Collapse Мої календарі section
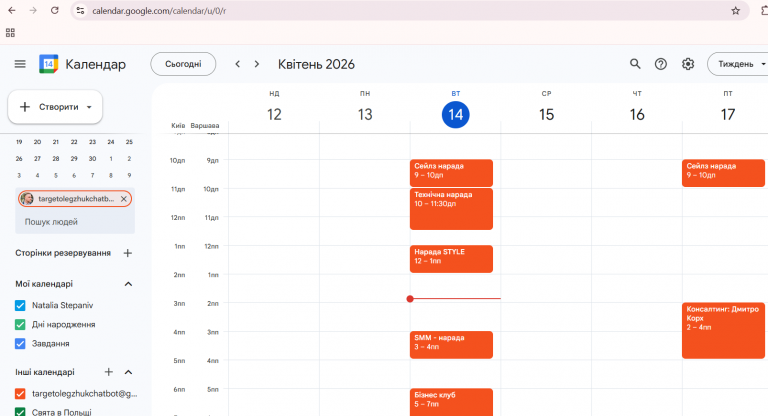768x416 pixels. click(x=128, y=284)
